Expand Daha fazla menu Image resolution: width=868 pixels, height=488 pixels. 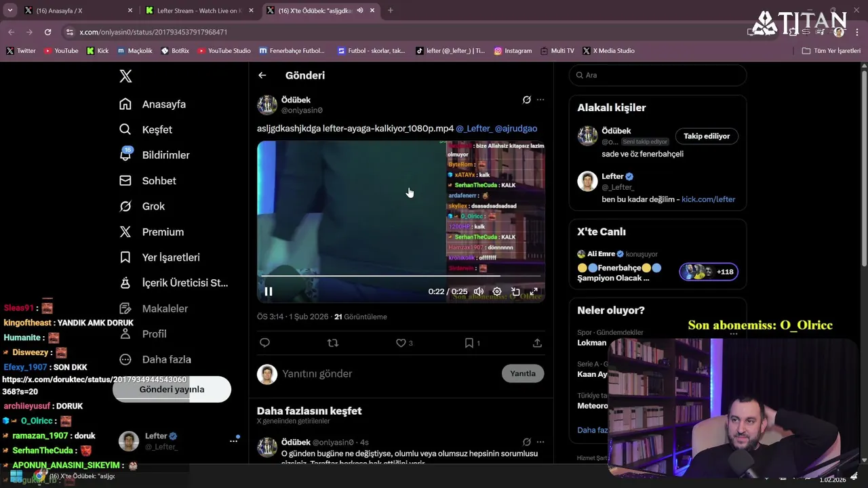(x=155, y=359)
